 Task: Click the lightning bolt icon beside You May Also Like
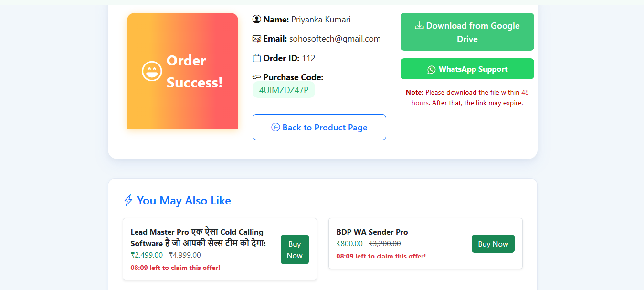pos(128,201)
